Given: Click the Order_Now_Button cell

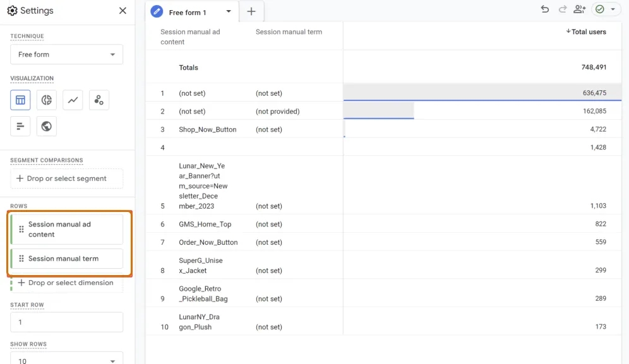Looking at the screenshot, I should pyautogui.click(x=208, y=242).
